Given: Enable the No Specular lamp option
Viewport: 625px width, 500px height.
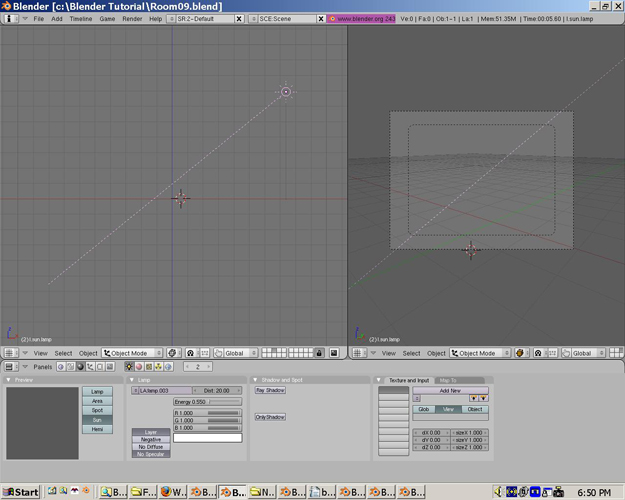Looking at the screenshot, I should 151,454.
